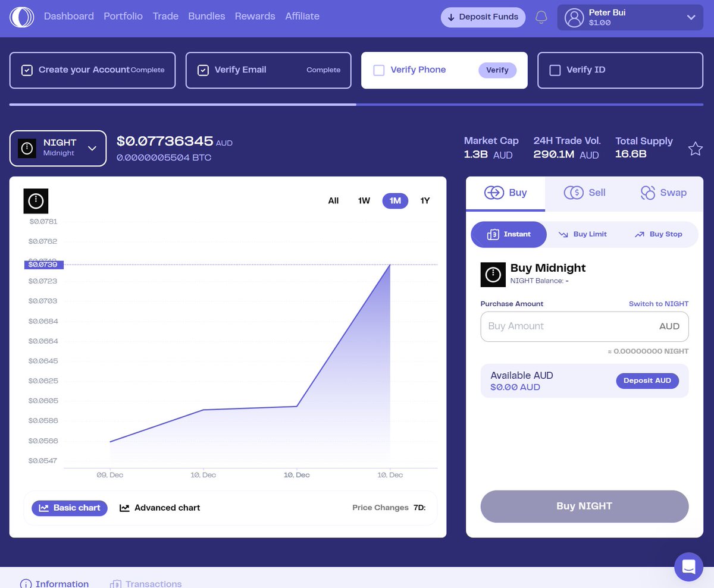Viewport: 714px width, 588px height.
Task: Click the Swyftx logo in header
Action: coord(22,17)
